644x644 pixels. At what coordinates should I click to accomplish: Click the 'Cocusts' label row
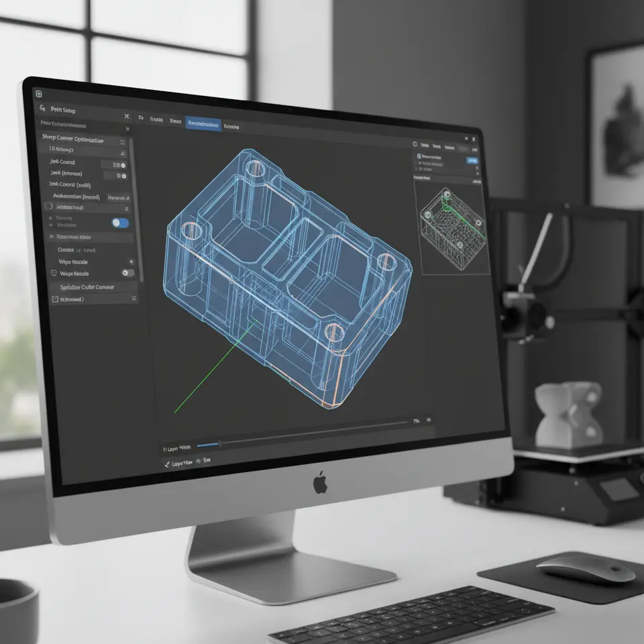click(x=76, y=250)
